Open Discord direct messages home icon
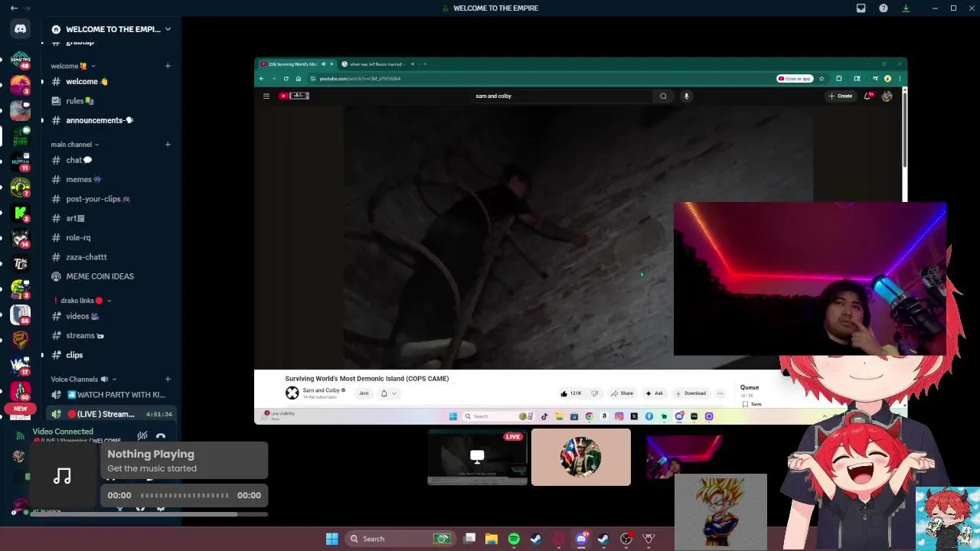 click(21, 29)
